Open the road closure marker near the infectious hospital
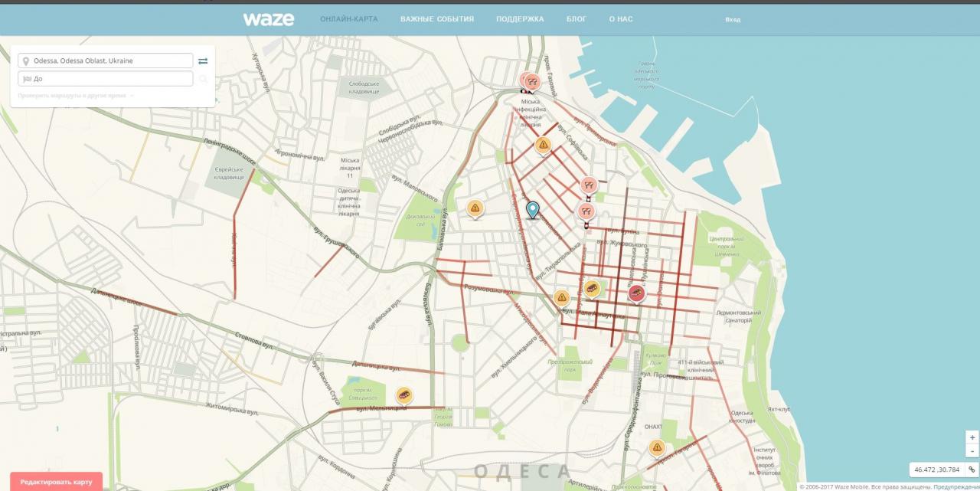The height and width of the screenshot is (491, 980). pyautogui.click(x=532, y=80)
